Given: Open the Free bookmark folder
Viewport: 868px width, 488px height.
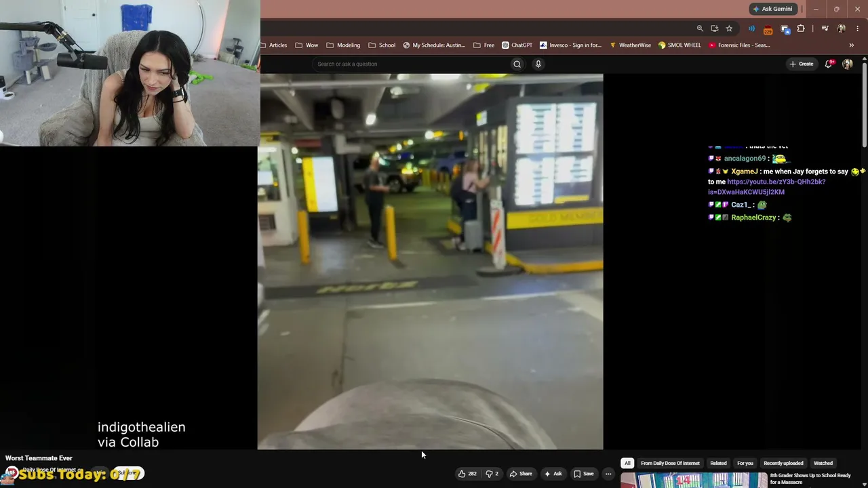Looking at the screenshot, I should (484, 45).
